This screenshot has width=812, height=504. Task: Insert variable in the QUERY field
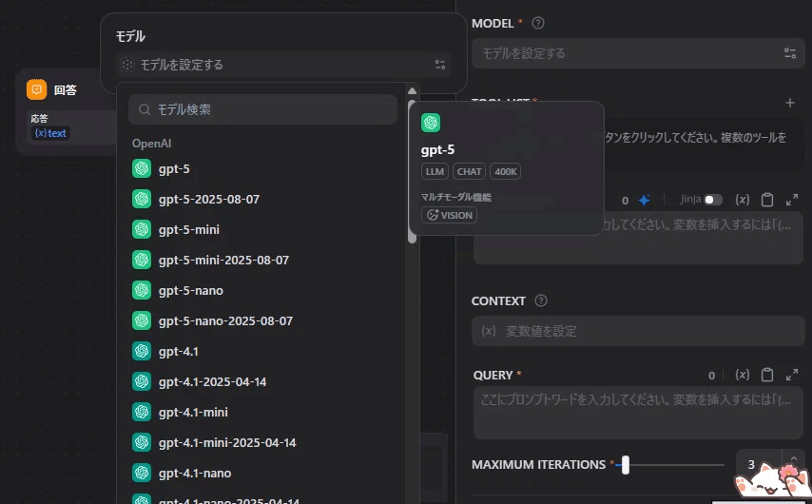[743, 375]
